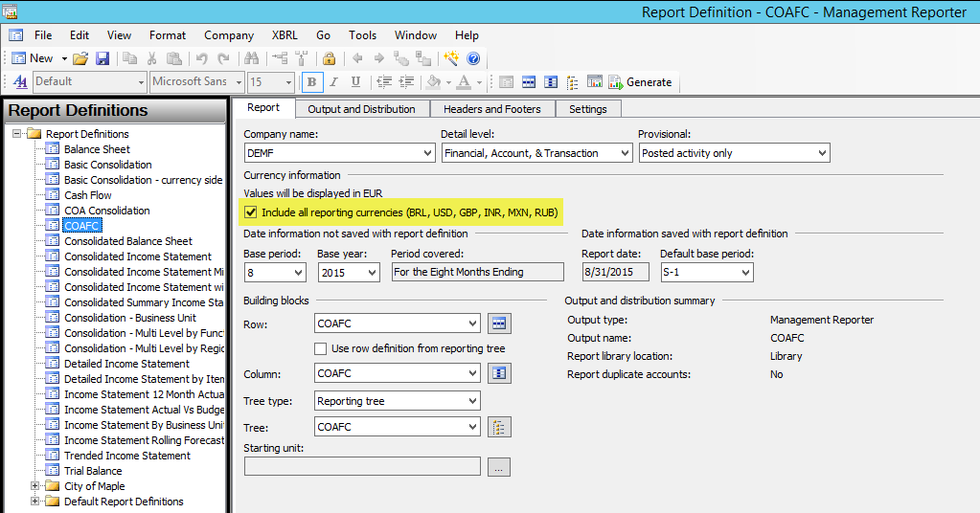Open the column definition with the button beside Column
The width and height of the screenshot is (980, 513).
pos(498,373)
